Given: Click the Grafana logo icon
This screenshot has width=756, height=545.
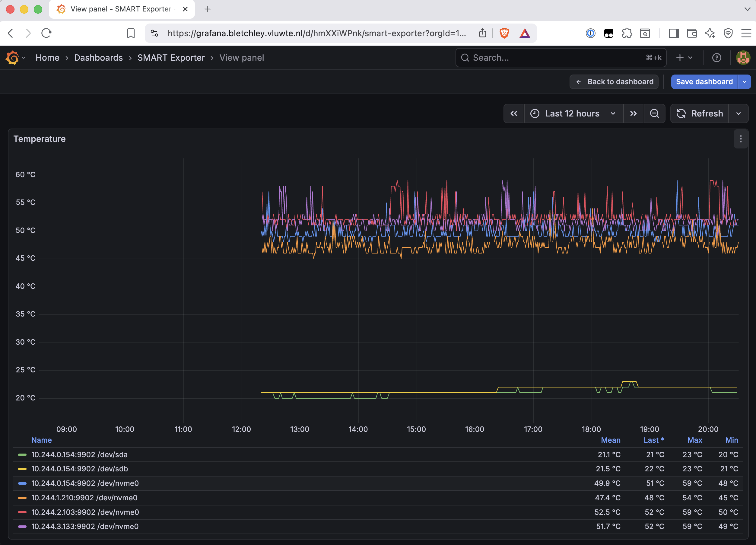Looking at the screenshot, I should (12, 58).
